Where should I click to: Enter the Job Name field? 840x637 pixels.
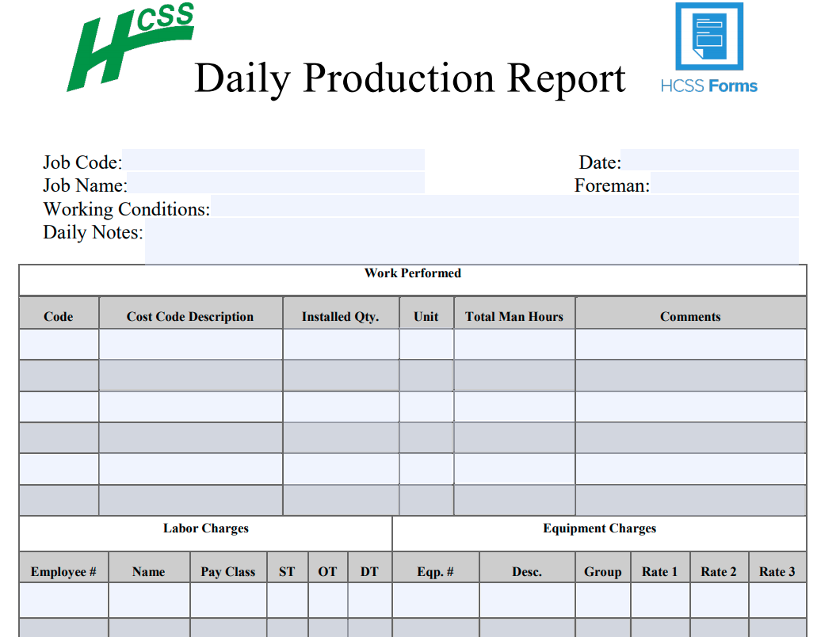pos(275,184)
